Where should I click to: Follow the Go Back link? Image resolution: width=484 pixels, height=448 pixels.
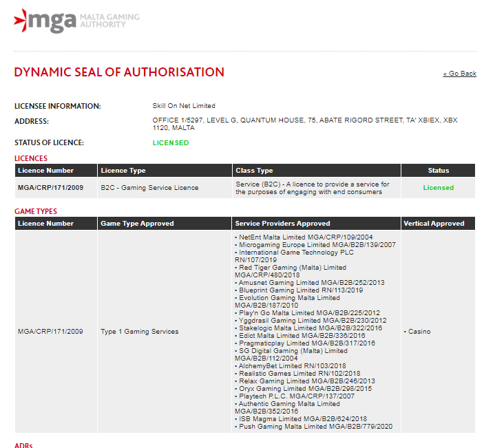[x=459, y=74]
